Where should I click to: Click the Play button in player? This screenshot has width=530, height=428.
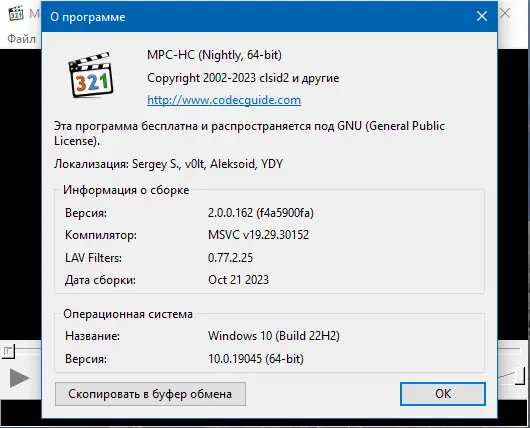[19, 378]
